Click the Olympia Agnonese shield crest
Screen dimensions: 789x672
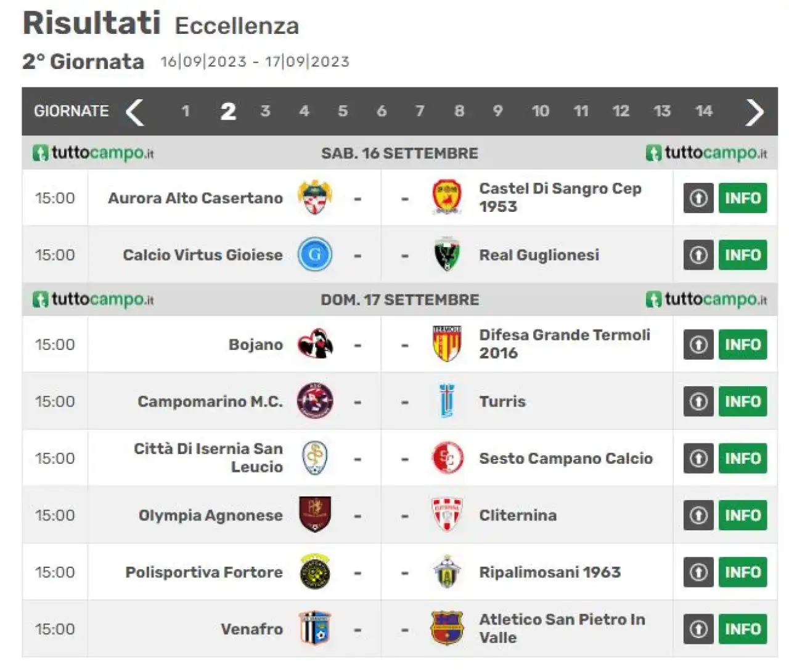point(315,514)
